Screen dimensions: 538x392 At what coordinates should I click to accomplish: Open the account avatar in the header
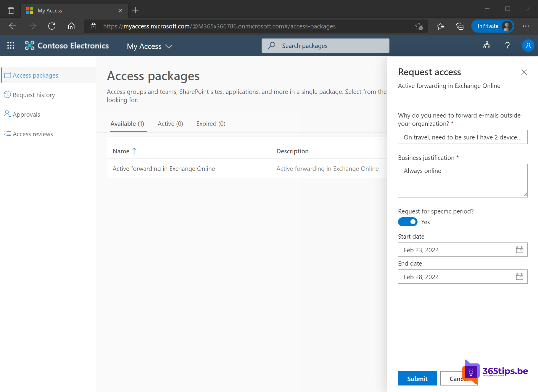pos(528,45)
